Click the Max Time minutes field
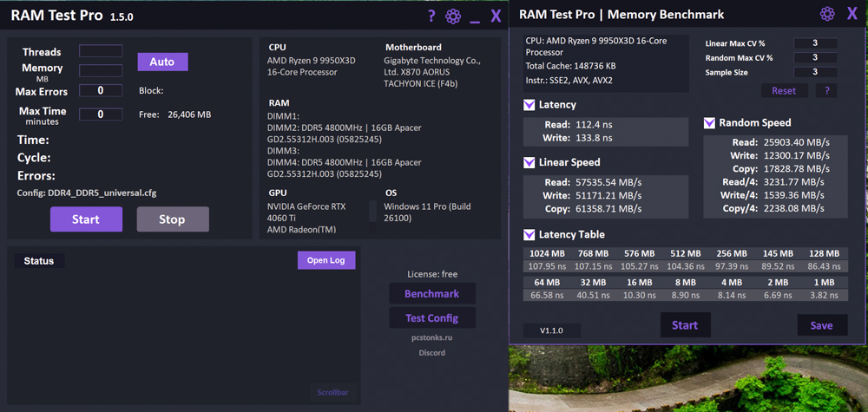This screenshot has width=868, height=412. click(x=101, y=114)
